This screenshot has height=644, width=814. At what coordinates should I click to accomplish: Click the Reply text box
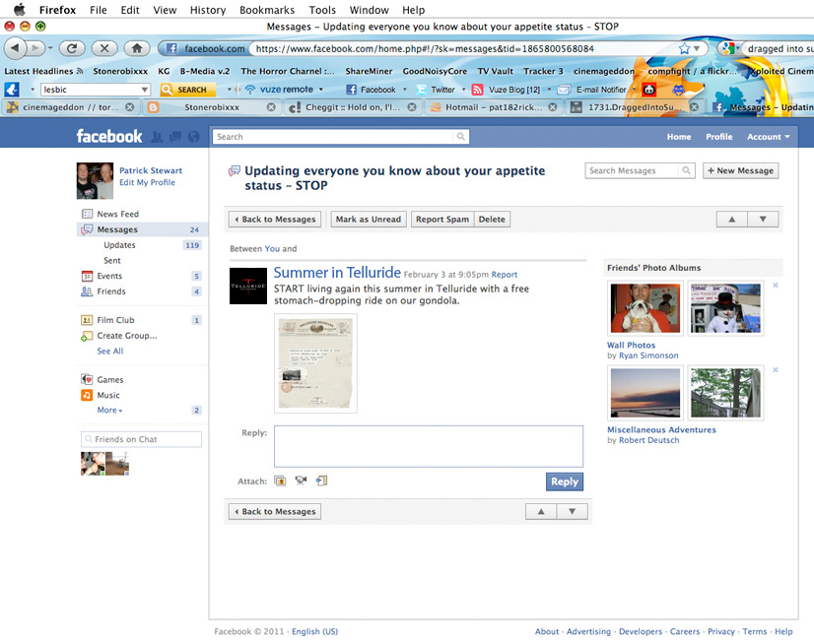429,446
